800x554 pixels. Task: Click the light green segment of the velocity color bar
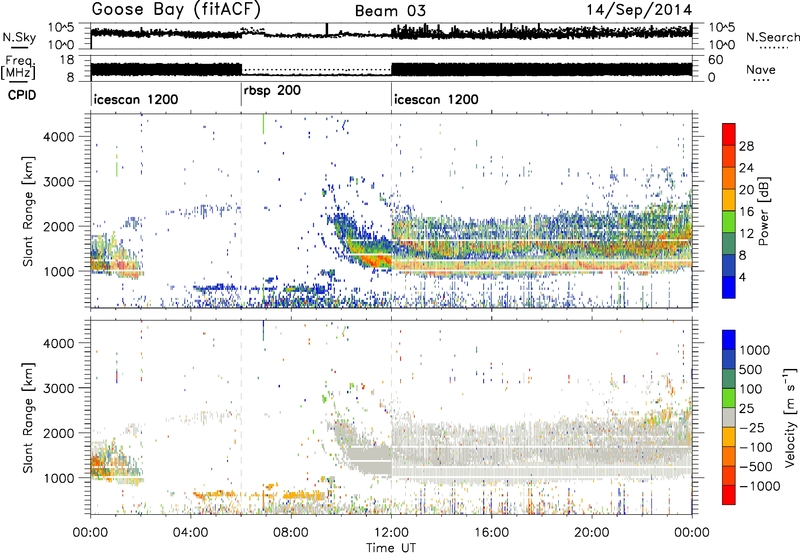pyautogui.click(x=729, y=398)
